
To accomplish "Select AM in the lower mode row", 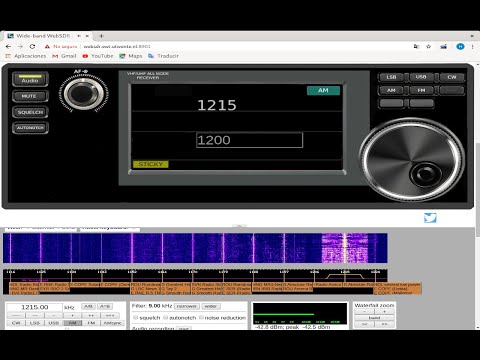I will click(72, 323).
